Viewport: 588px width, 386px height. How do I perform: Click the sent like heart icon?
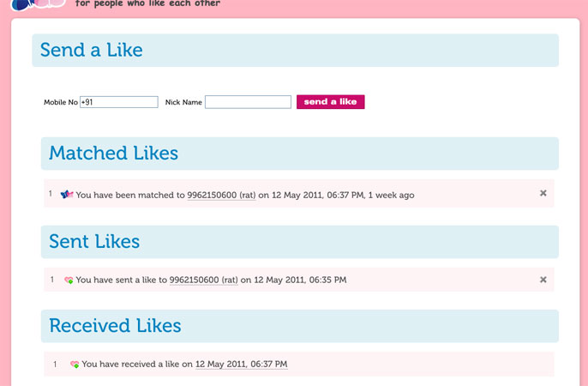pos(69,280)
